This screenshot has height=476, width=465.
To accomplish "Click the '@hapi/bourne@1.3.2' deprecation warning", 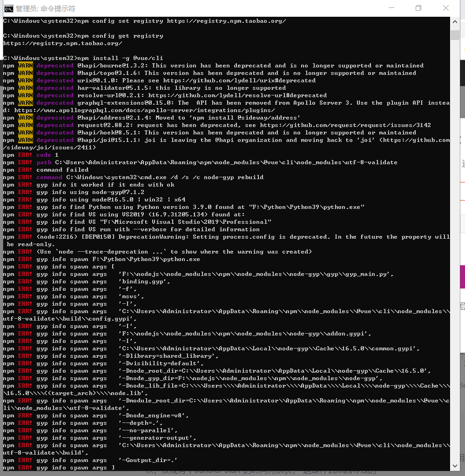I will click(213, 66).
